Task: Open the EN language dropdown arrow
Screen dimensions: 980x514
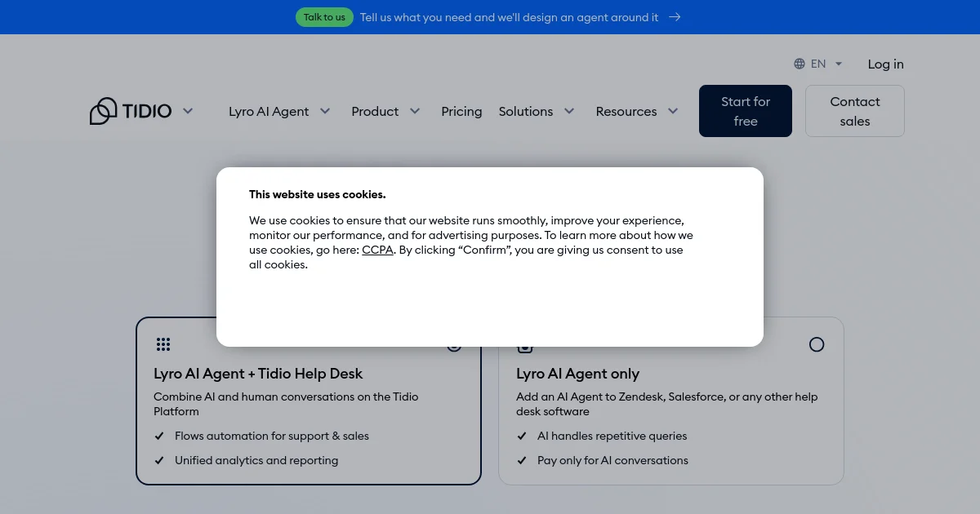Action: 839,64
